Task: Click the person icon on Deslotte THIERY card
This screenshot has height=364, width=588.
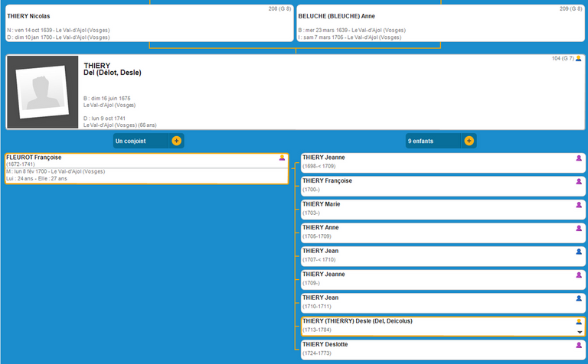Action: [580, 346]
